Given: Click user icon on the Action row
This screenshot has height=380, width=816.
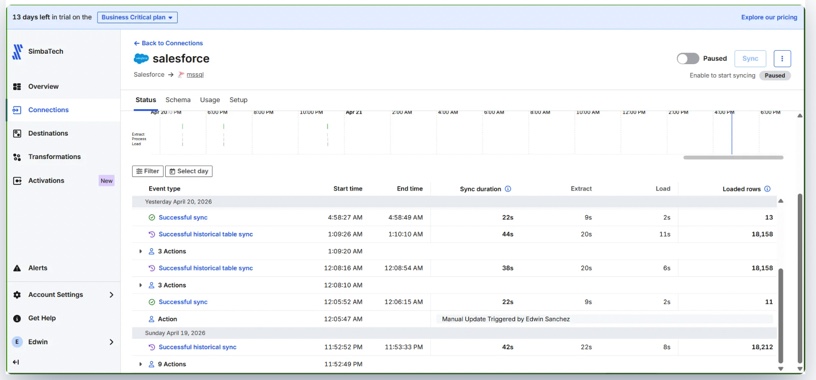Looking at the screenshot, I should tap(152, 319).
